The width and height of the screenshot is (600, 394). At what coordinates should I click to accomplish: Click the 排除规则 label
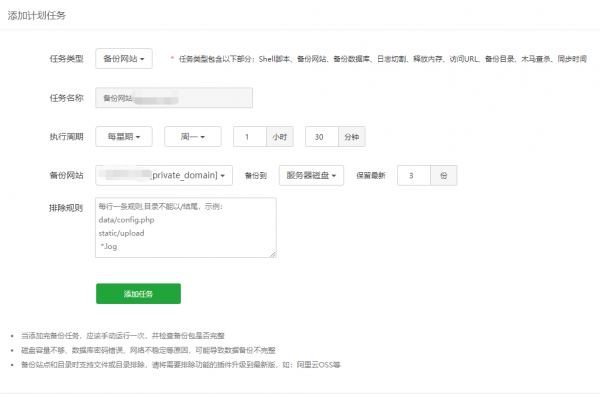(x=66, y=208)
